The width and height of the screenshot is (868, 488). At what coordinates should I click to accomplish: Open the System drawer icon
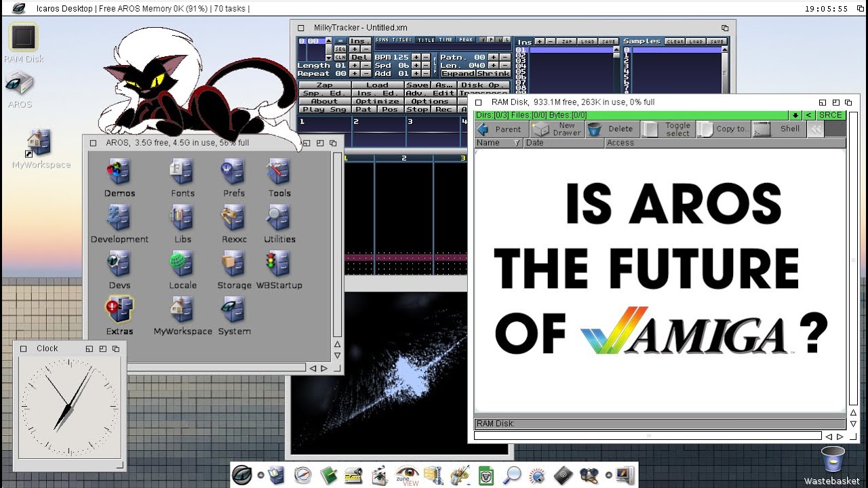tap(234, 317)
